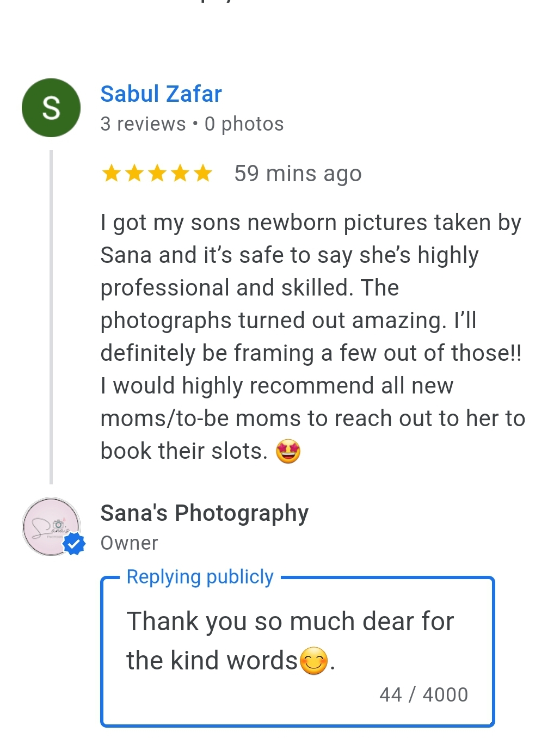Screen dimensions: 560x738
Task: Click the "Replying publicly" field label
Action: click(x=200, y=577)
